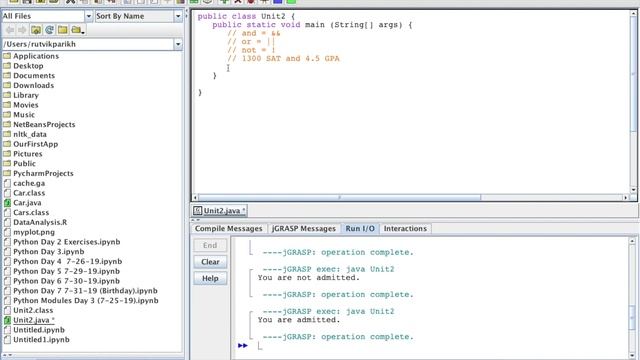Click the CSD icon on Unit2.java tab

198,211
